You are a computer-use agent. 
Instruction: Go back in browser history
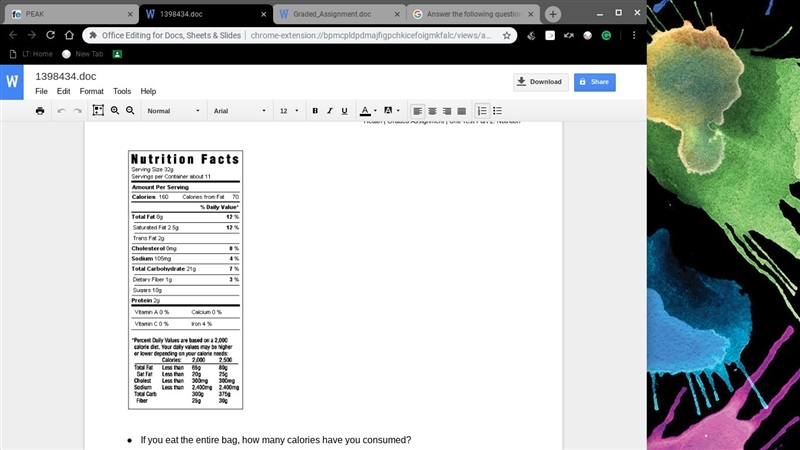[13, 35]
